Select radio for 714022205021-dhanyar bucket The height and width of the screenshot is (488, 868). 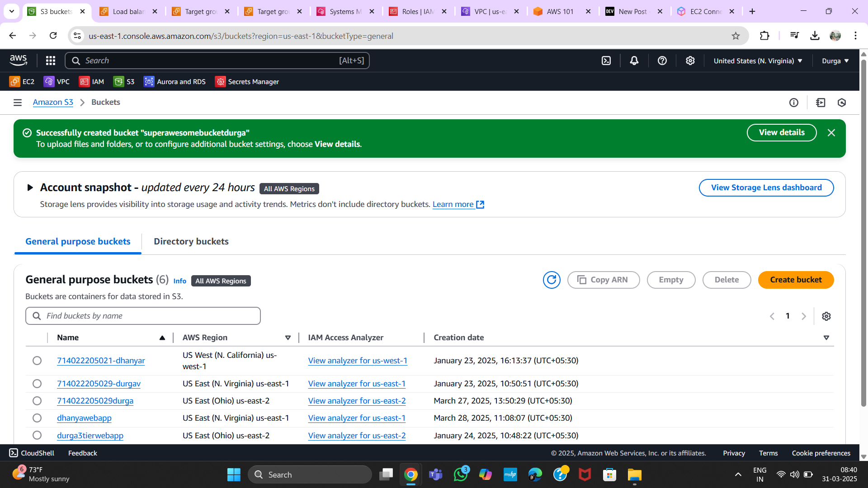(37, 361)
